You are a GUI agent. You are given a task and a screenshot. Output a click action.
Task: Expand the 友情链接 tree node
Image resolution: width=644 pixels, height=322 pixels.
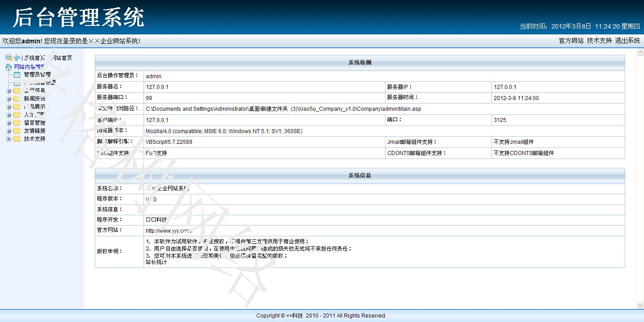click(x=9, y=131)
